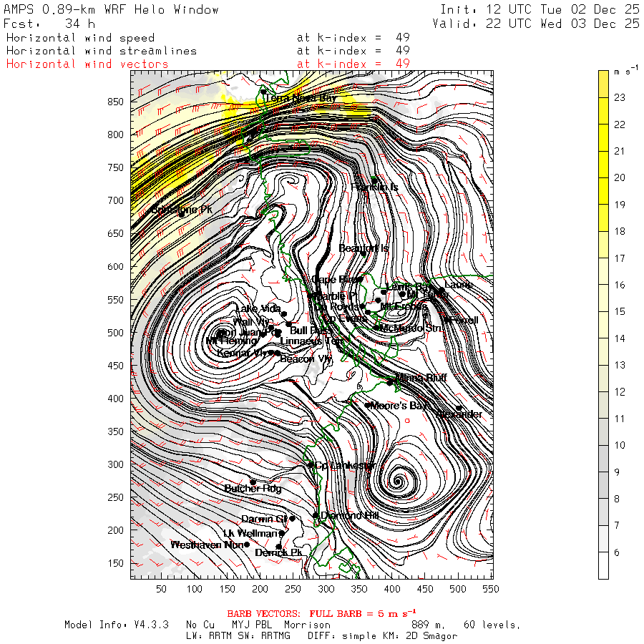Screen dimensions: 644x644
Task: Click the m s-1 units label above colorbar
Action: [626, 71]
